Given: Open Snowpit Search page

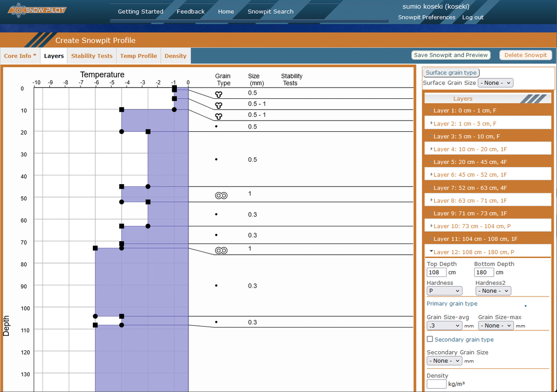Looking at the screenshot, I should click(271, 12).
